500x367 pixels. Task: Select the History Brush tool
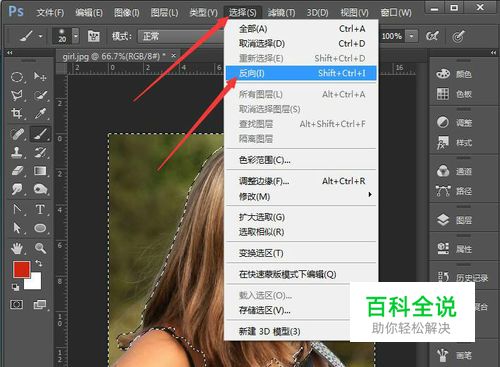pos(40,153)
